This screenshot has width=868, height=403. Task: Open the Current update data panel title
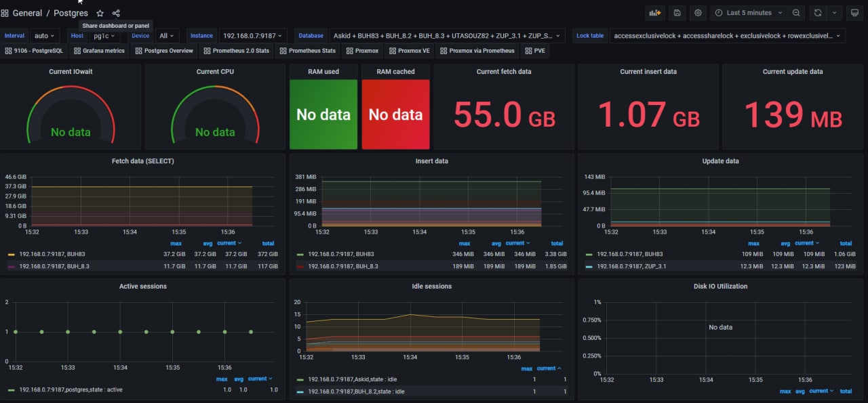[x=793, y=71]
